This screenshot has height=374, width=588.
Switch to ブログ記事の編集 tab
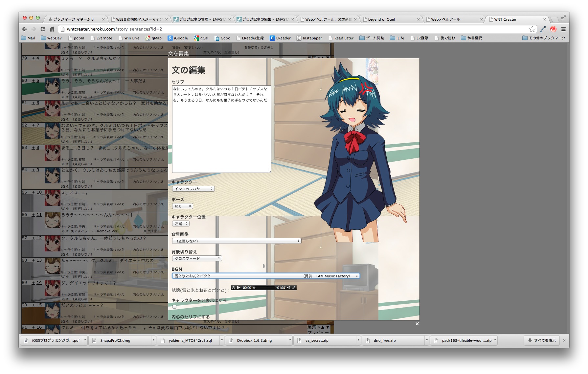264,19
